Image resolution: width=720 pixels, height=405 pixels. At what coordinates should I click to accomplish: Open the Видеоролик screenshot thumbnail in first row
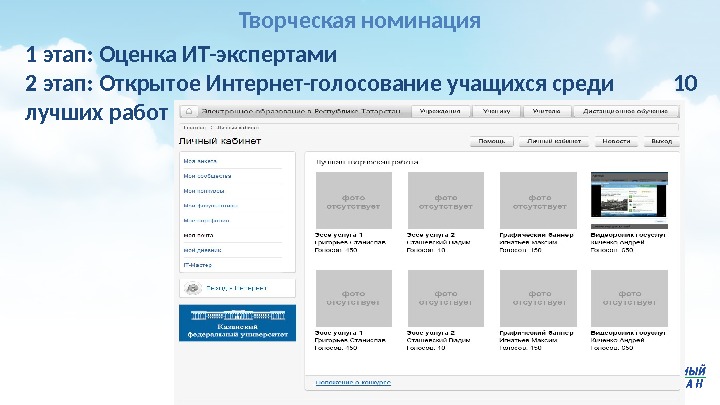point(629,200)
